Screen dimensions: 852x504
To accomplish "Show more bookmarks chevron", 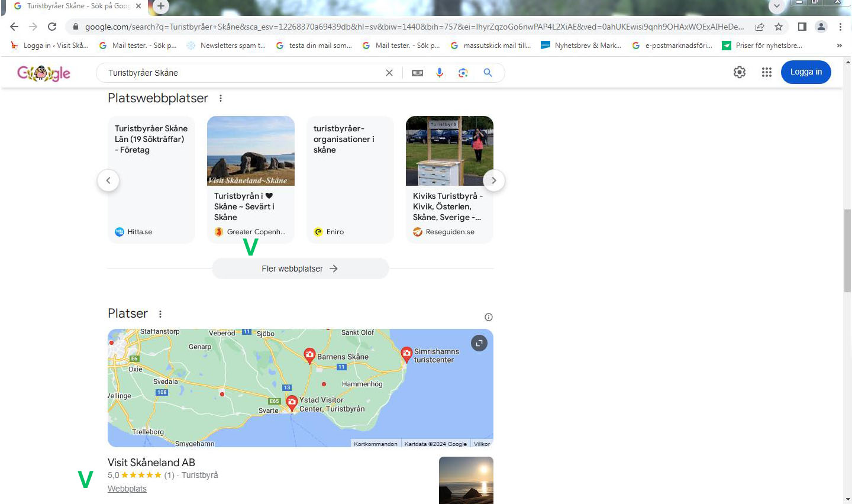I will (839, 46).
